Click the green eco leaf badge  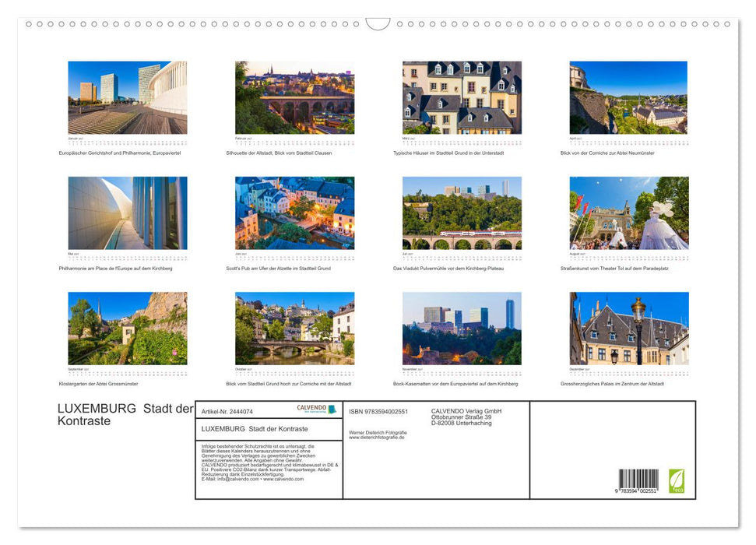click(676, 481)
